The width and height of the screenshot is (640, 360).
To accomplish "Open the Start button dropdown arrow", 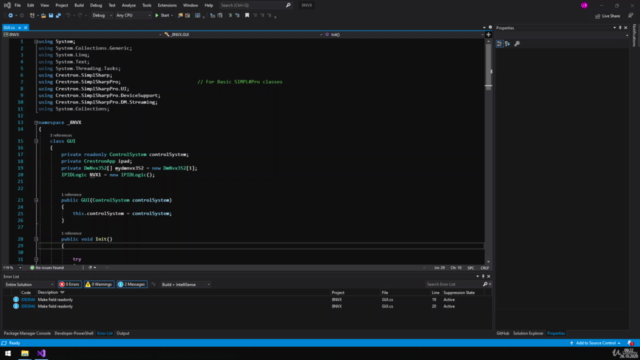I will (172, 16).
